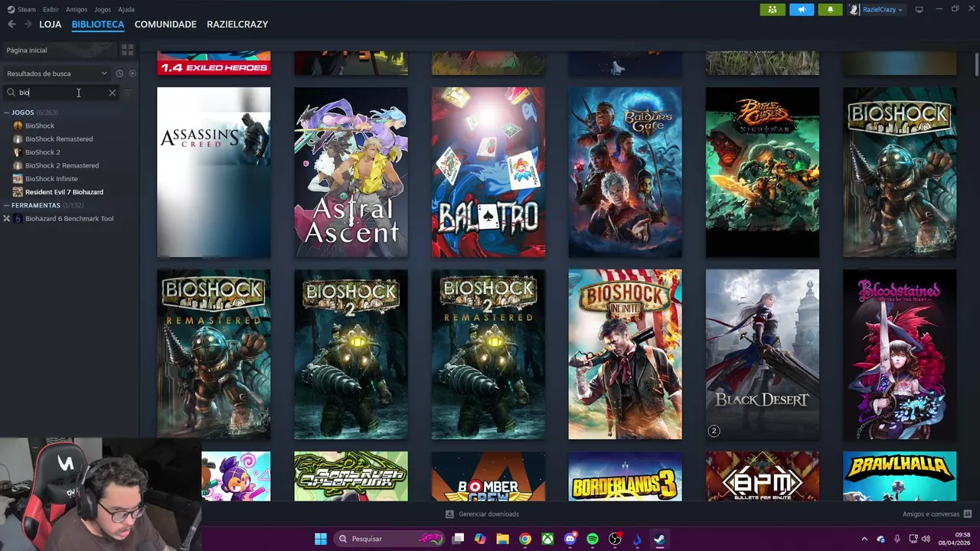The image size is (980, 551).
Task: Clear the library search text
Action: [112, 93]
